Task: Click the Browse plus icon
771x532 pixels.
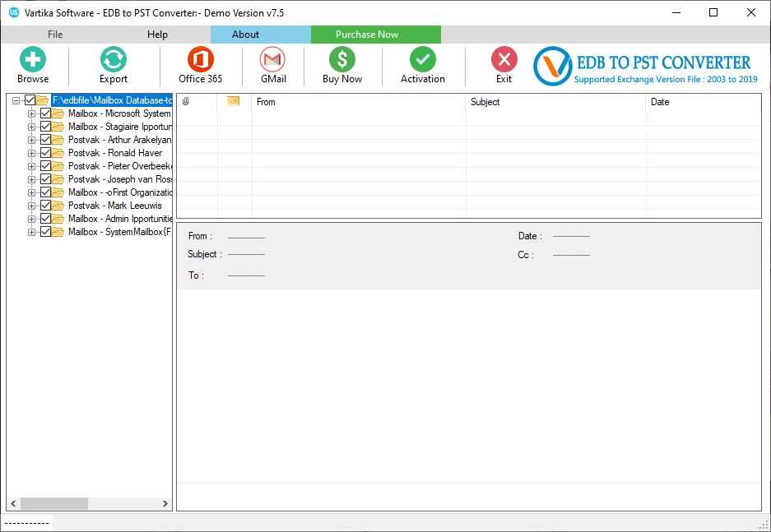Action: 33,59
